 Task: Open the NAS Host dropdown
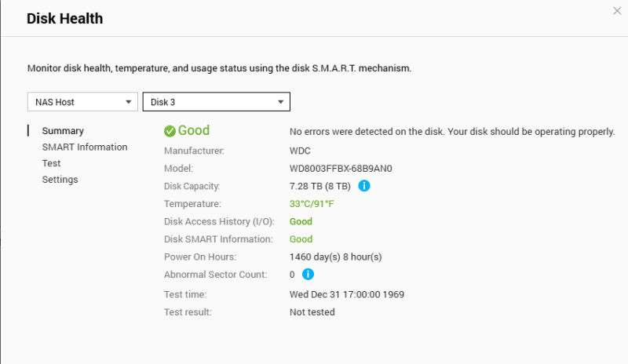point(82,102)
